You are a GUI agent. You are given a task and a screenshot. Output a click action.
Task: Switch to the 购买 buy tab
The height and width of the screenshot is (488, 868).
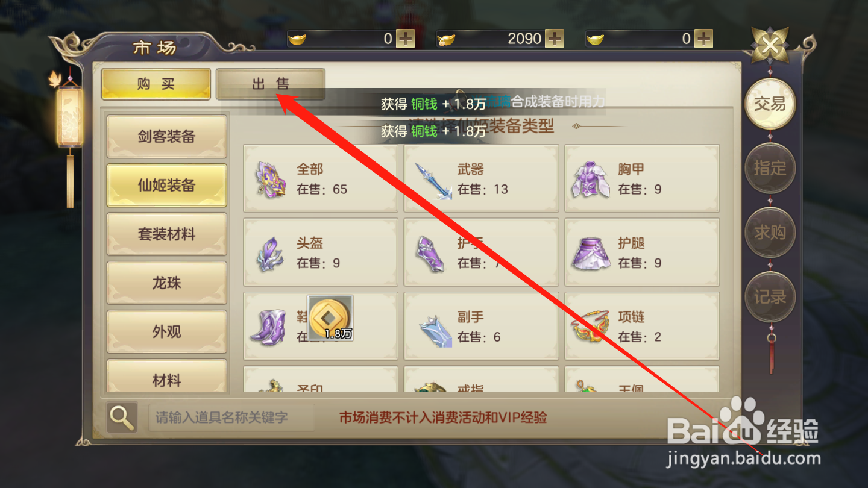point(156,84)
